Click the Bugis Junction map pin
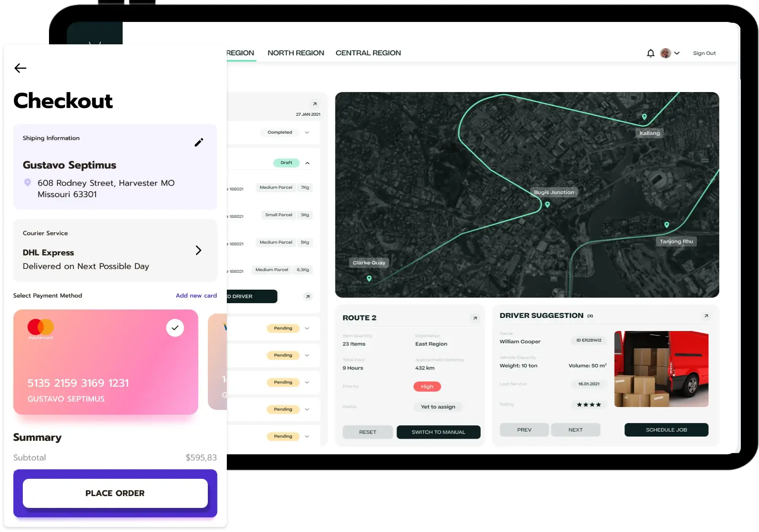The height and width of the screenshot is (532, 759). tap(547, 205)
